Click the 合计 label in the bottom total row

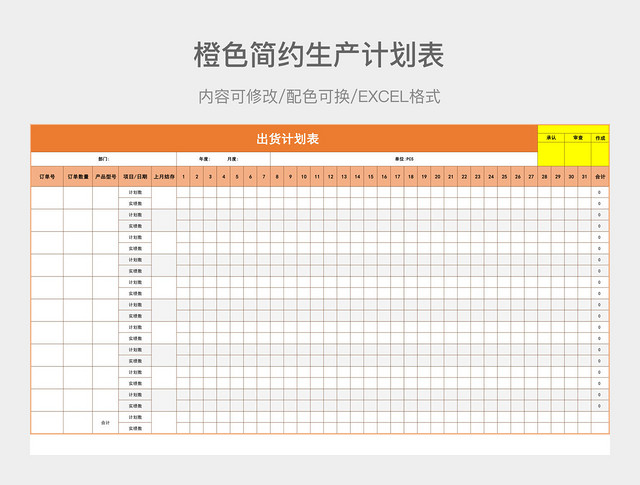[x=105, y=423]
